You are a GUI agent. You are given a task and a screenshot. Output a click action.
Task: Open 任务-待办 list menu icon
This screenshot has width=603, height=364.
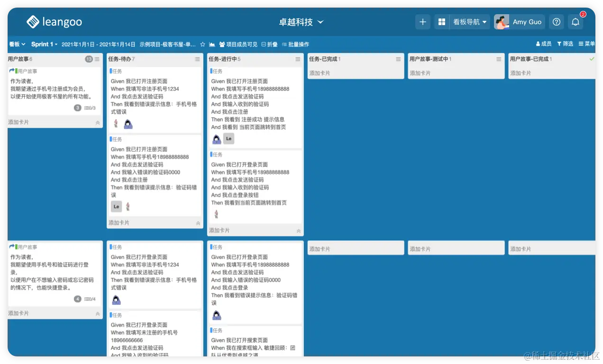click(x=198, y=59)
